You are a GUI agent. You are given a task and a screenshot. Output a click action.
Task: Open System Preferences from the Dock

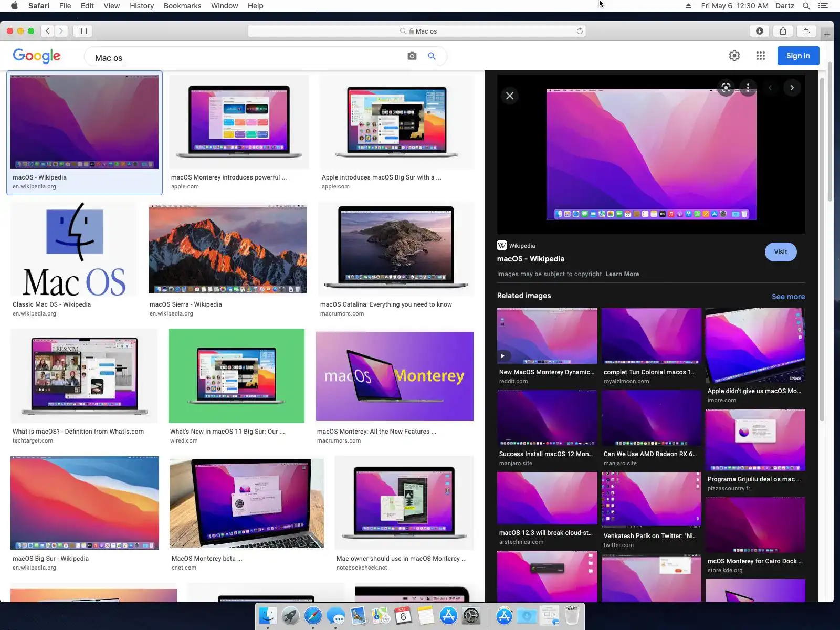click(x=471, y=615)
